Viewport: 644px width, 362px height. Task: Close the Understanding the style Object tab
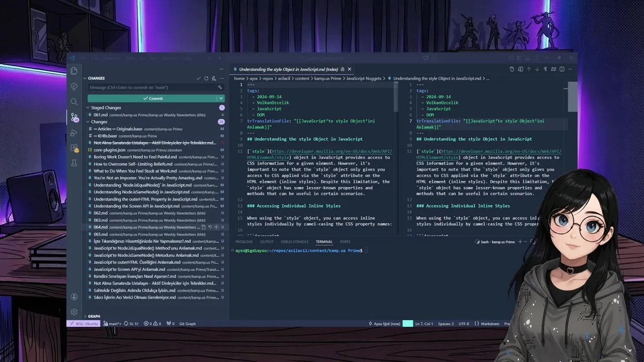pyautogui.click(x=350, y=69)
